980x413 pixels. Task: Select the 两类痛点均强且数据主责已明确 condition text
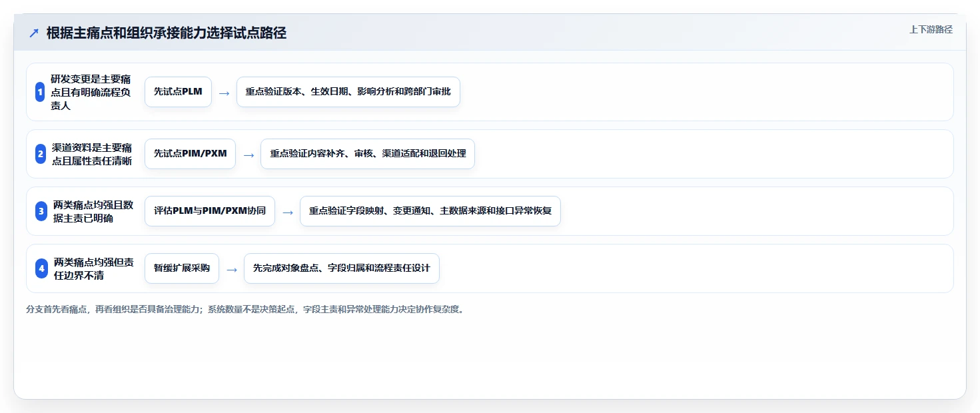tap(93, 211)
